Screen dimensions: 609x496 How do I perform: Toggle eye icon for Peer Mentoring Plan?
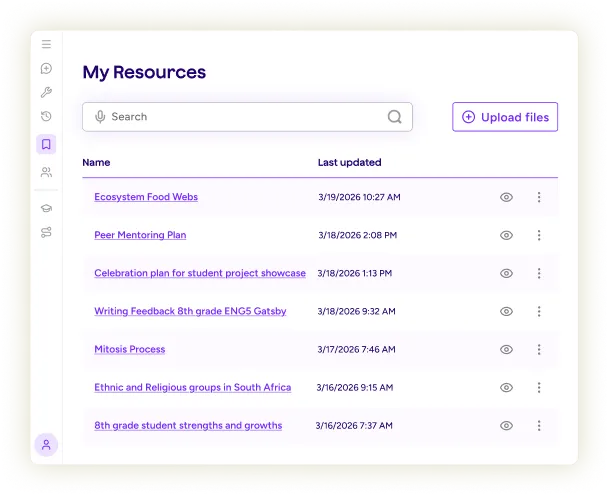(x=506, y=235)
